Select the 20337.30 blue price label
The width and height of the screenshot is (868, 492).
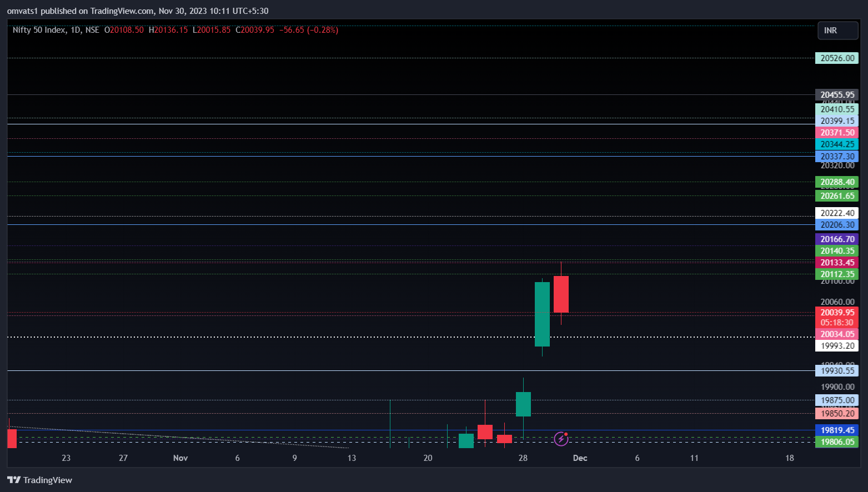pyautogui.click(x=837, y=157)
